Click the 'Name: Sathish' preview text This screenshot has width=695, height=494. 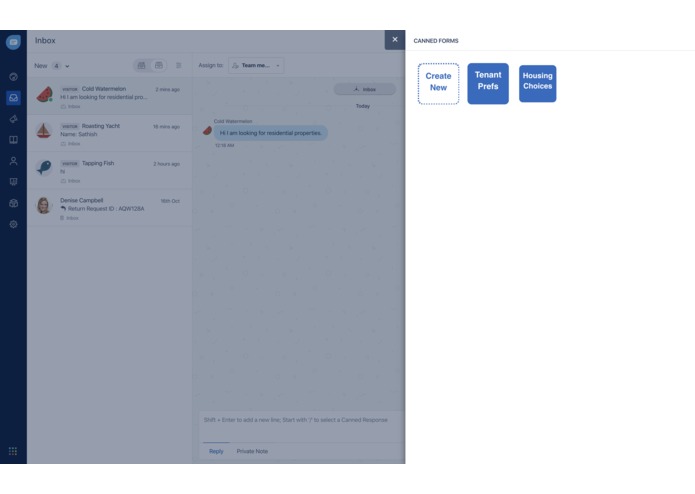(78, 134)
